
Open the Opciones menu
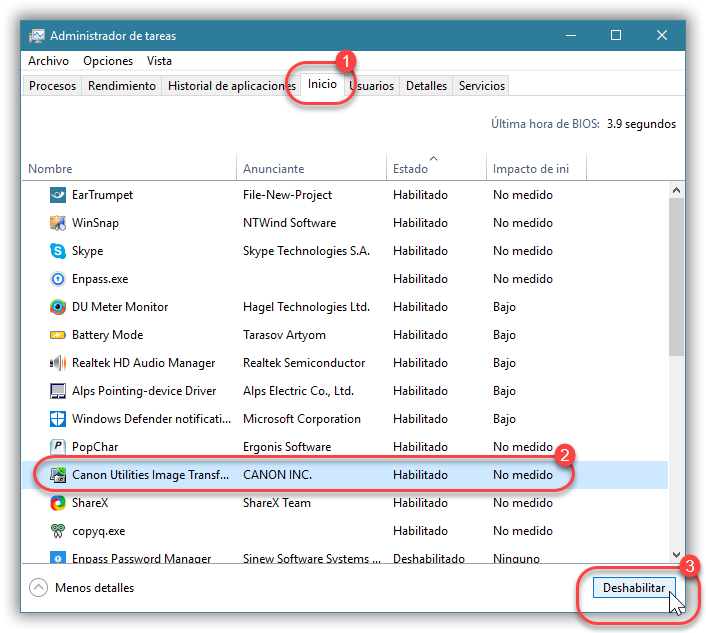coord(108,61)
